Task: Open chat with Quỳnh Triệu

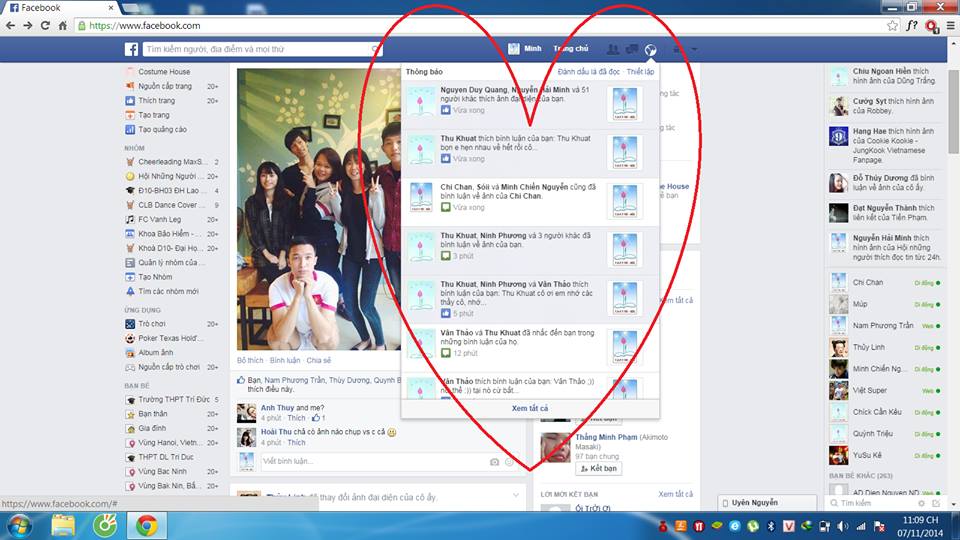Action: point(885,433)
